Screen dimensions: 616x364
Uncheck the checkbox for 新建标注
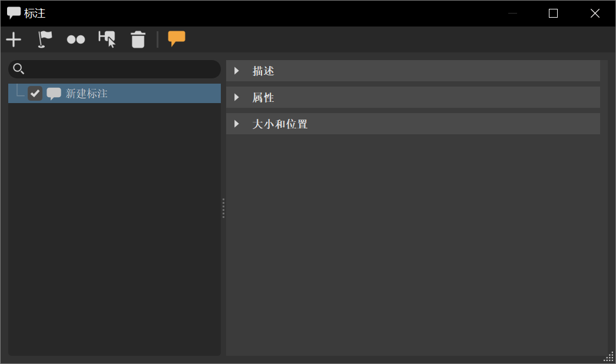35,93
